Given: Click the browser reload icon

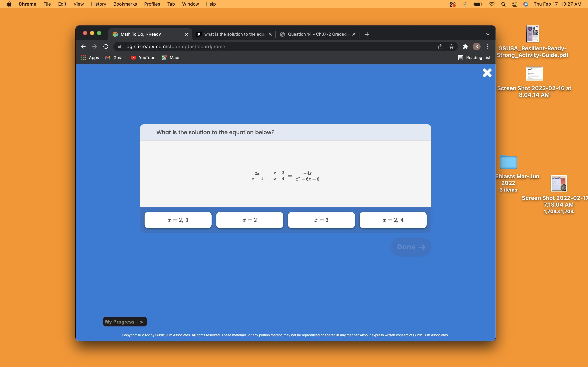Looking at the screenshot, I should [x=106, y=46].
